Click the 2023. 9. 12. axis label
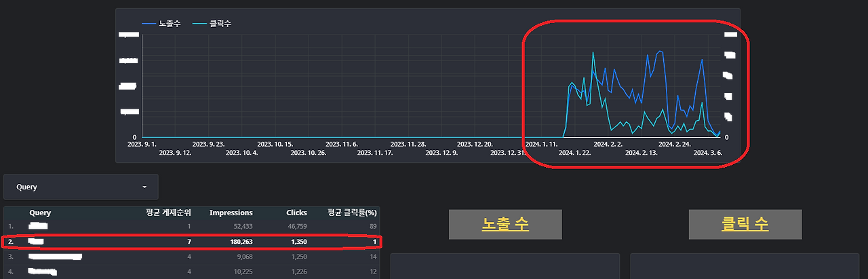This screenshot has width=868, height=279. [175, 153]
